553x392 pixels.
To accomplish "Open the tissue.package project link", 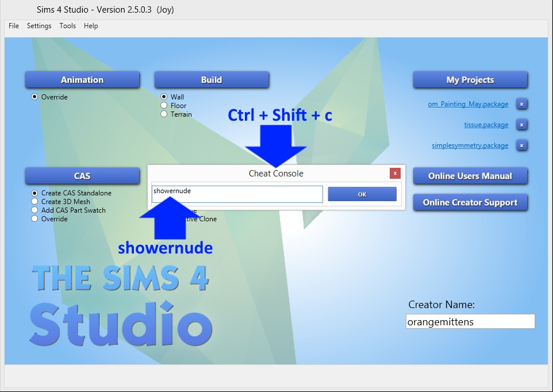I will point(486,125).
